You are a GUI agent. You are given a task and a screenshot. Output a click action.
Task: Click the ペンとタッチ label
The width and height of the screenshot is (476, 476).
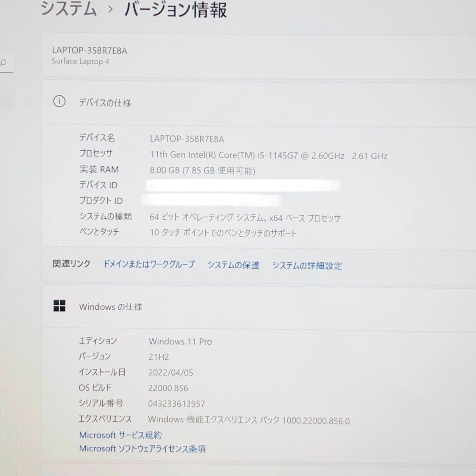(99, 231)
